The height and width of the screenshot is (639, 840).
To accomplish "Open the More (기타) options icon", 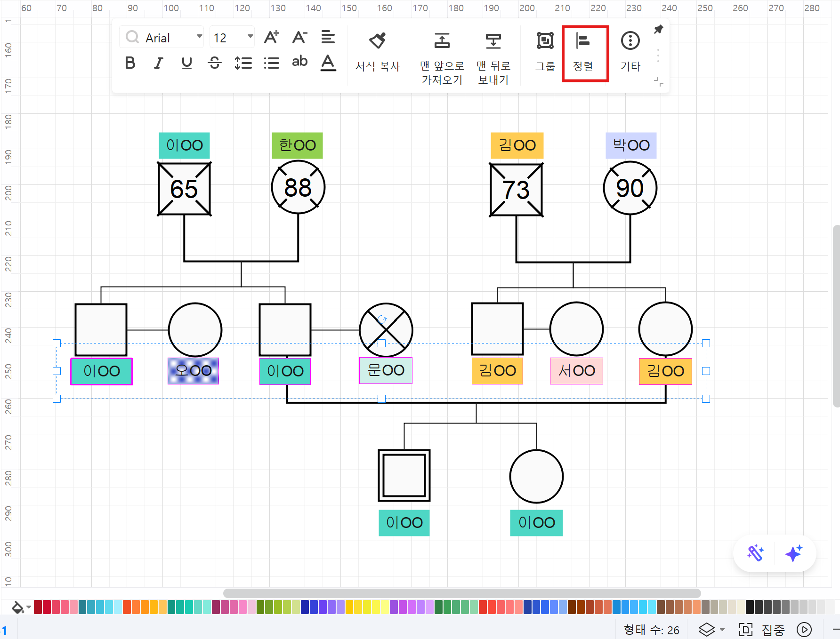I will click(630, 41).
